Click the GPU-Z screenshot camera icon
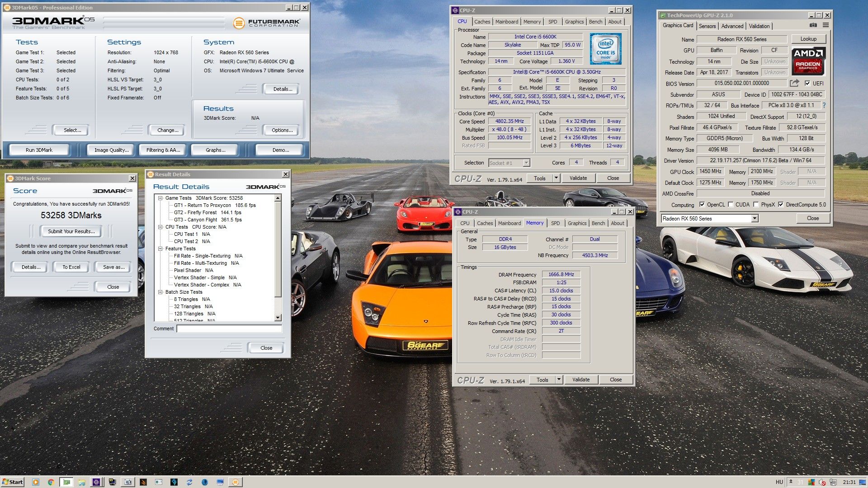Image resolution: width=868 pixels, height=488 pixels. [x=813, y=25]
